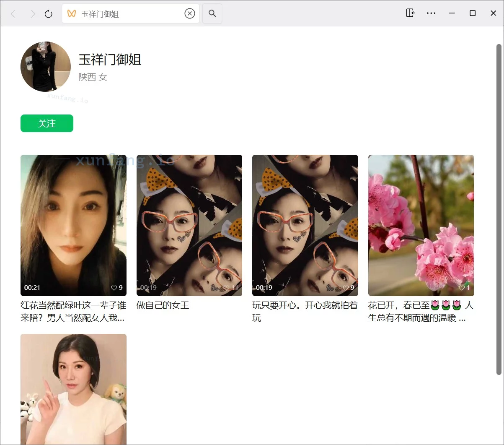Open the video thumbnail titled 做自己的女王

189,225
